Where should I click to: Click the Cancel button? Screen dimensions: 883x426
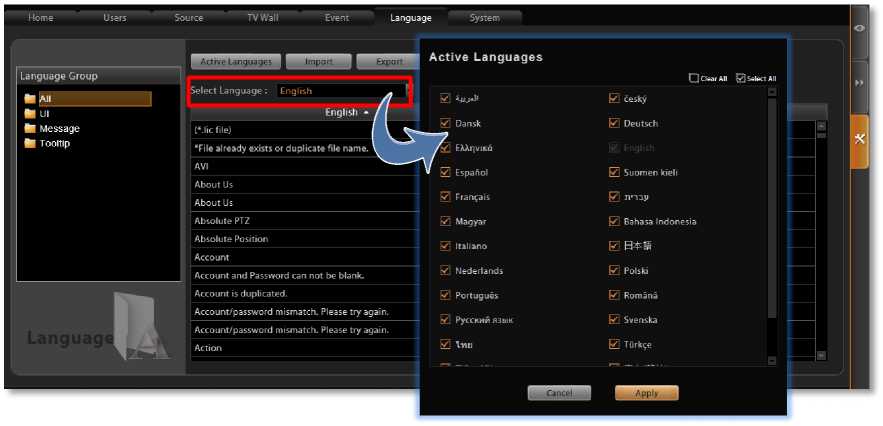coord(559,393)
